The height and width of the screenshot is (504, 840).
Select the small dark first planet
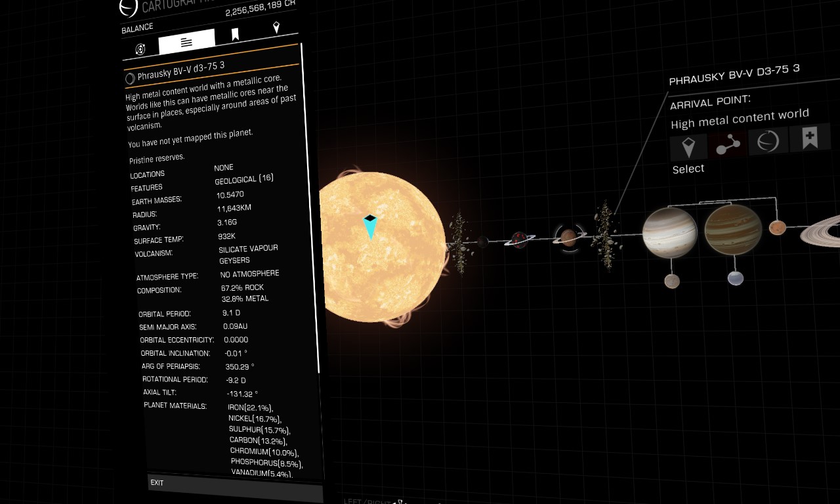(483, 242)
